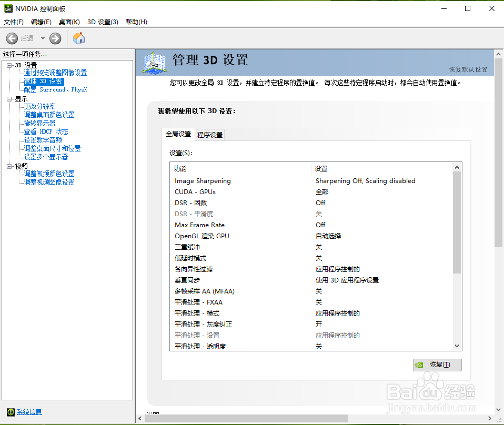Open 旋转显示器 task

pos(39,123)
